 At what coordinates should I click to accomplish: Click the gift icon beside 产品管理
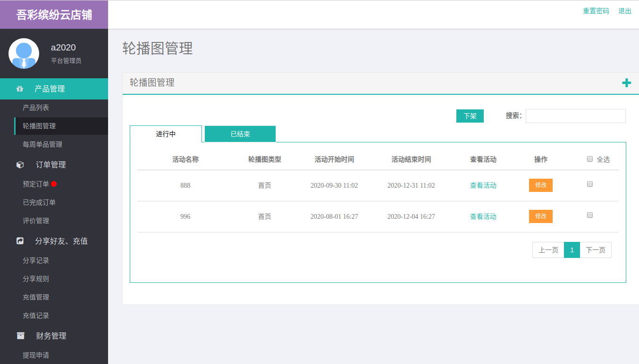(x=20, y=89)
